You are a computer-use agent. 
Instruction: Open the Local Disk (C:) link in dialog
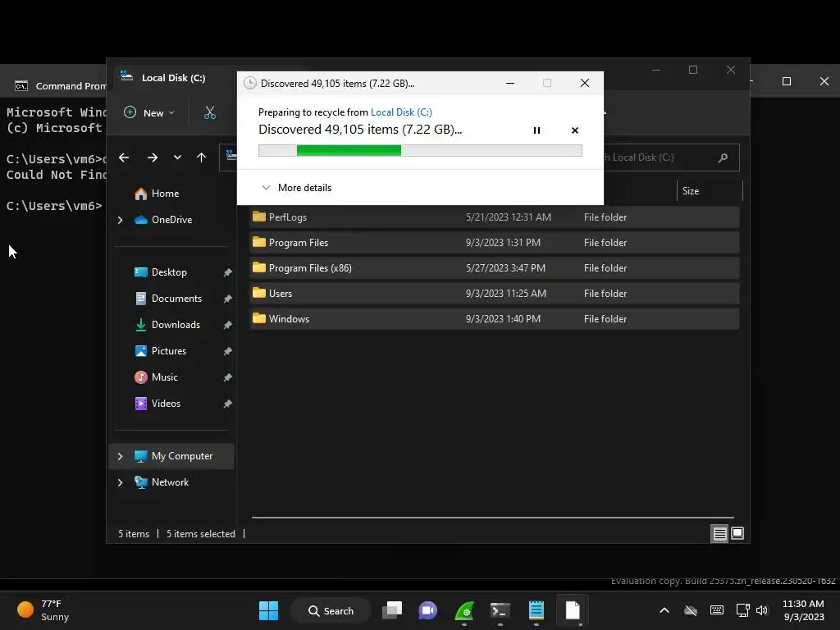click(x=401, y=112)
